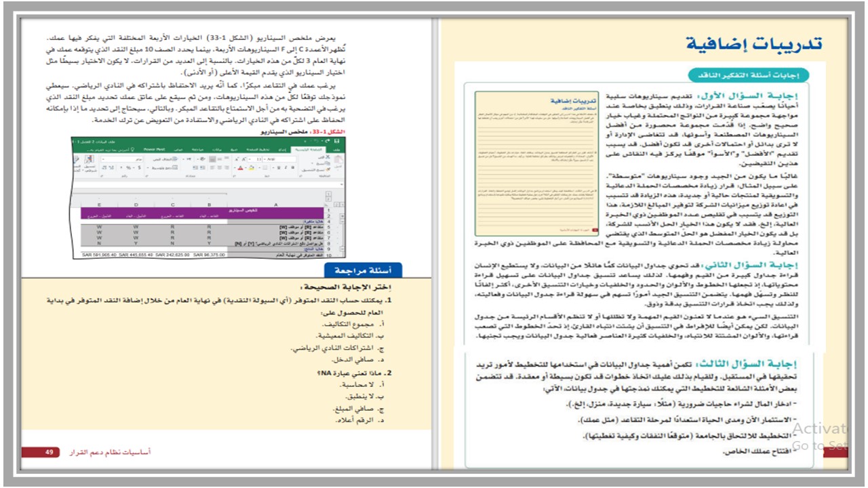The image size is (868, 488).
Task: Click the 'إجابات أسئلة التفكير الناقد' green label
Action: point(749,76)
